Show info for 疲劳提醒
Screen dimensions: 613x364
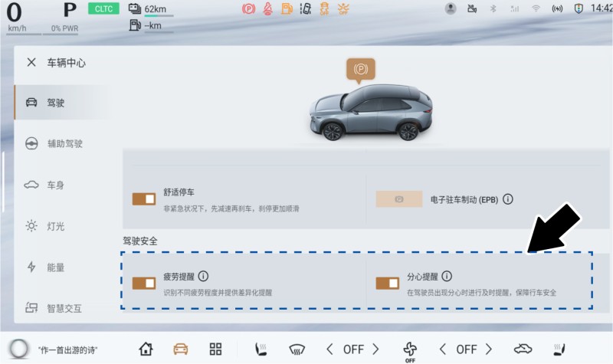coord(203,276)
